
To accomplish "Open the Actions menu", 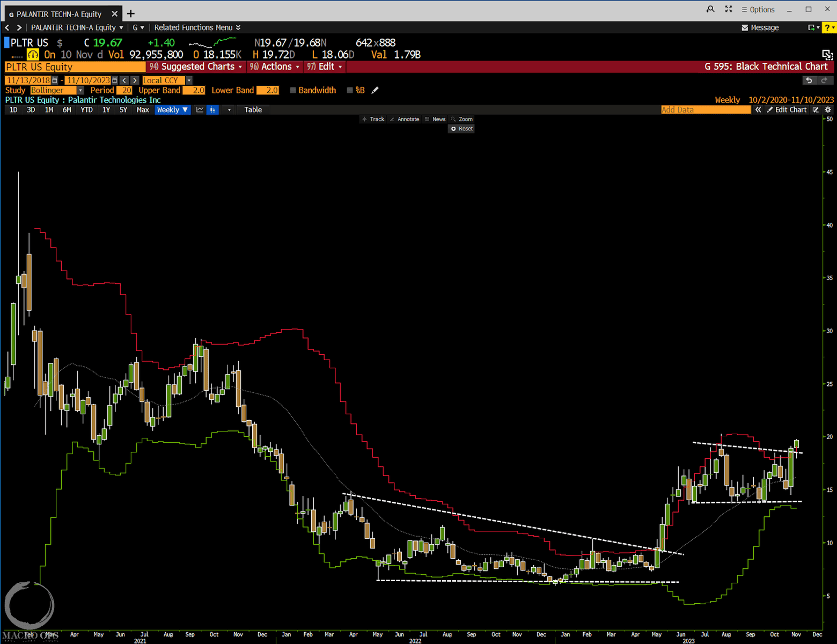I will click(x=275, y=67).
